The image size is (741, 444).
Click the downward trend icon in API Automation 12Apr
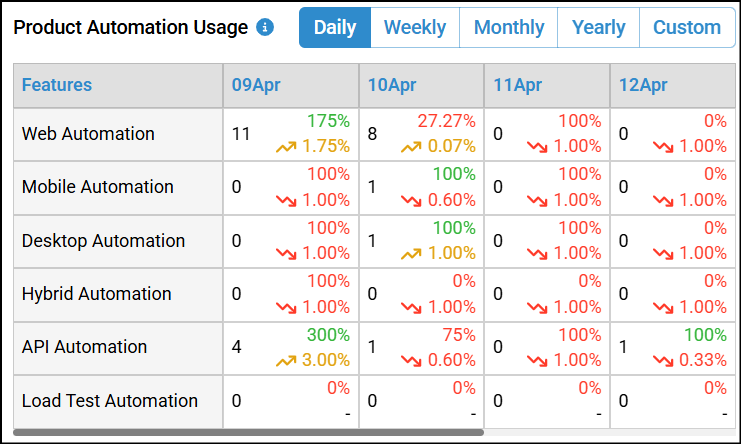(663, 360)
